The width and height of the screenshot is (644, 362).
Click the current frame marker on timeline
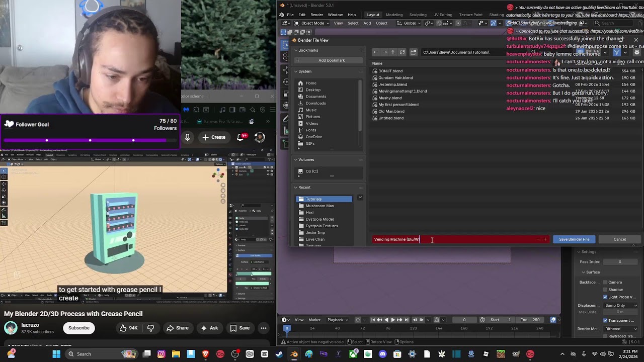pyautogui.click(x=287, y=328)
